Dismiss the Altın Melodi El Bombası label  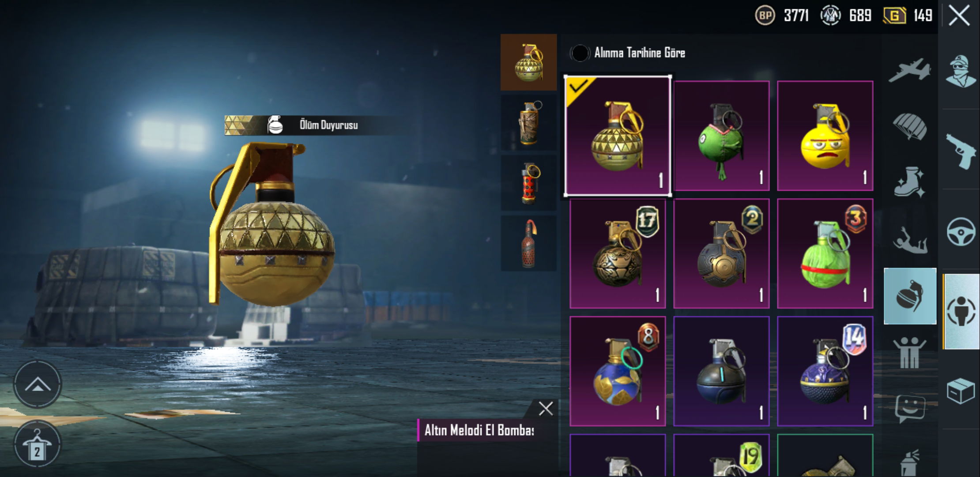pos(546,409)
